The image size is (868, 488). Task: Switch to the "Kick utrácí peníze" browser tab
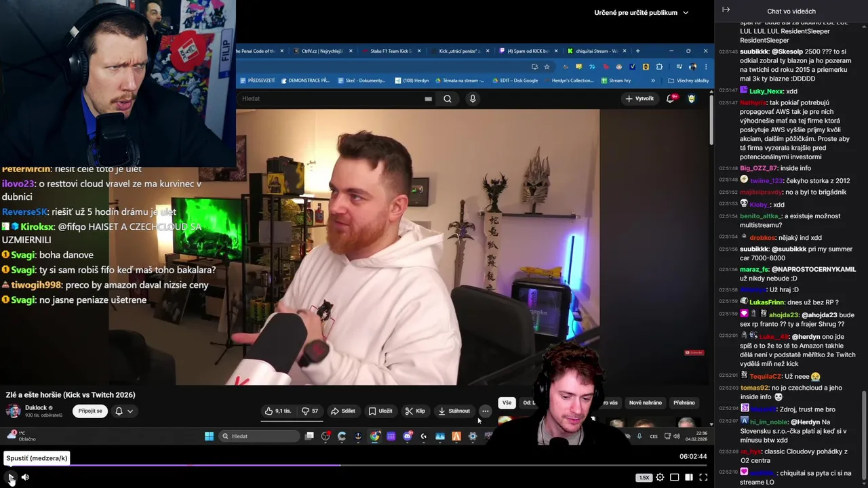click(x=459, y=51)
